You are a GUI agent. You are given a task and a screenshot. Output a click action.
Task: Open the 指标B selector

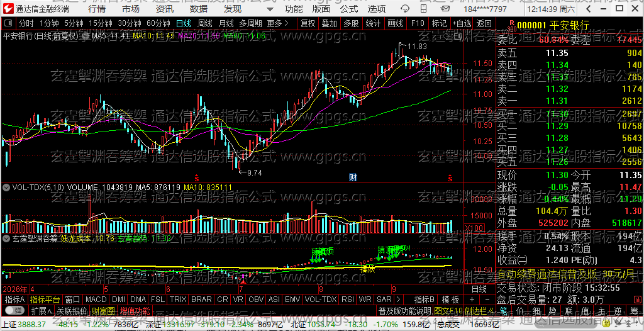(425, 299)
